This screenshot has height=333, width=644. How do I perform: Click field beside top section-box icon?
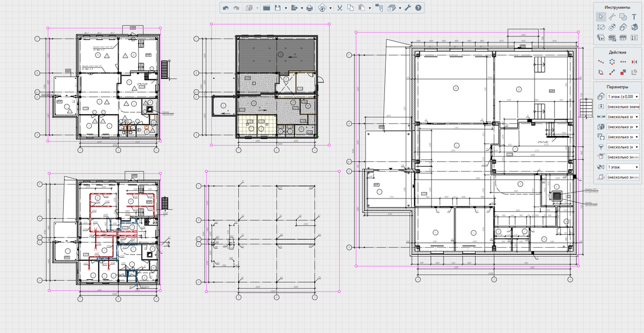click(623, 157)
